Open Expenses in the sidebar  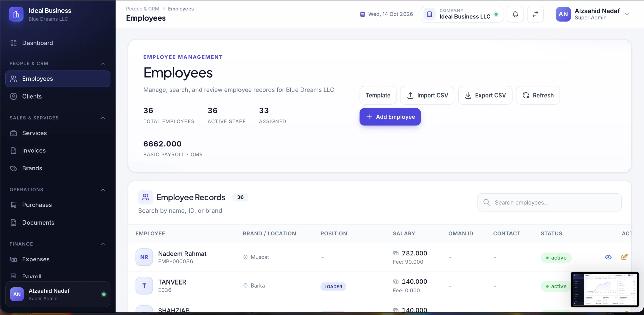coord(58,259)
